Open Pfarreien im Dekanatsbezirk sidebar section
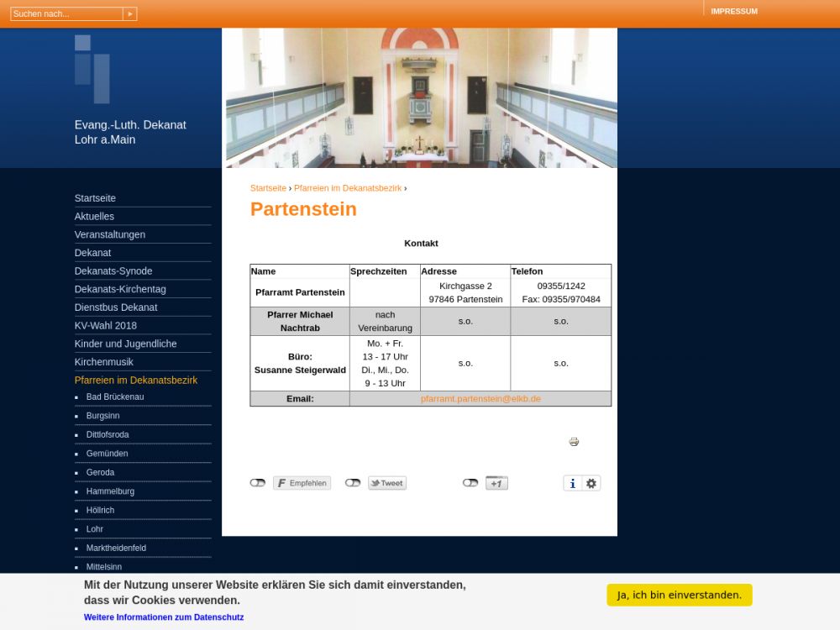The height and width of the screenshot is (630, 840). coord(136,381)
